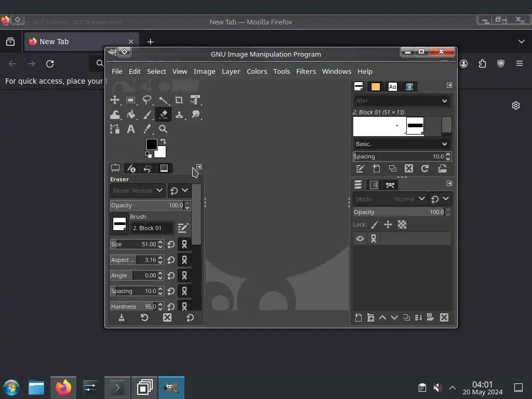Restore tool preset button in tool options
The width and height of the screenshot is (532, 399).
[144, 317]
